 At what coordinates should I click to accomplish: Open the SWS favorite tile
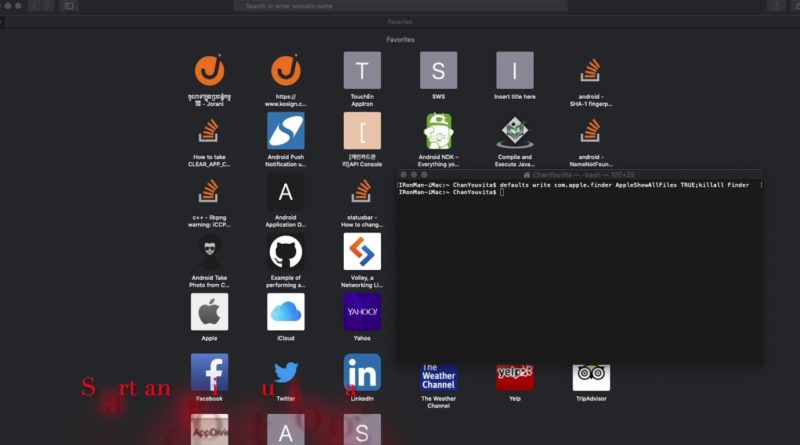tap(438, 70)
